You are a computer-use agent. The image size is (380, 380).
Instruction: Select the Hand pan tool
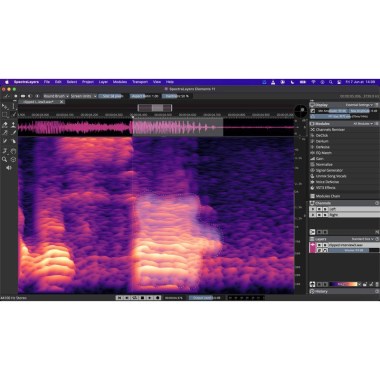point(13,151)
